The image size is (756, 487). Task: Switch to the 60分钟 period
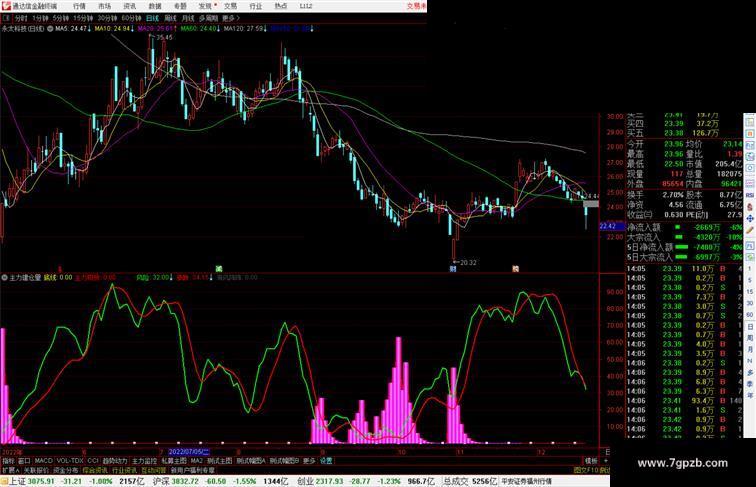(131, 18)
